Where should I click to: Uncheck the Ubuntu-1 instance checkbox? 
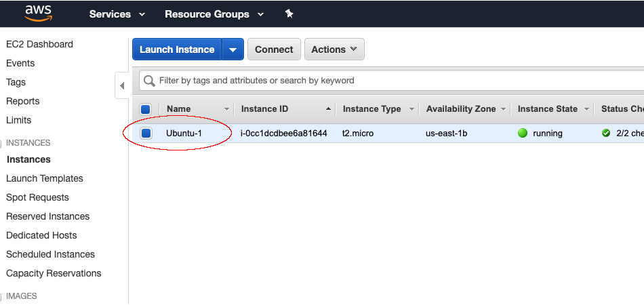(x=146, y=134)
